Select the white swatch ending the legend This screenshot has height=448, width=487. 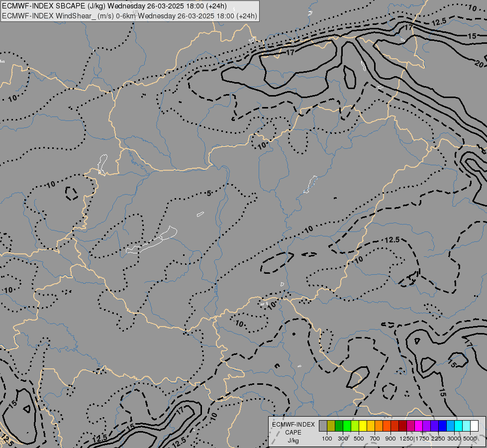[x=474, y=426]
